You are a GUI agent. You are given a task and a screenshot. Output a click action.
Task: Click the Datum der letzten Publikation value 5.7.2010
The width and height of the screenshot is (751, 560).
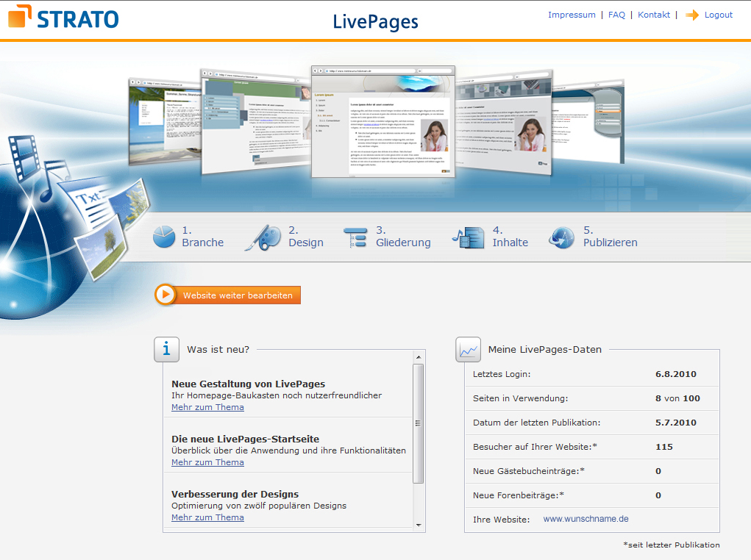point(676,423)
